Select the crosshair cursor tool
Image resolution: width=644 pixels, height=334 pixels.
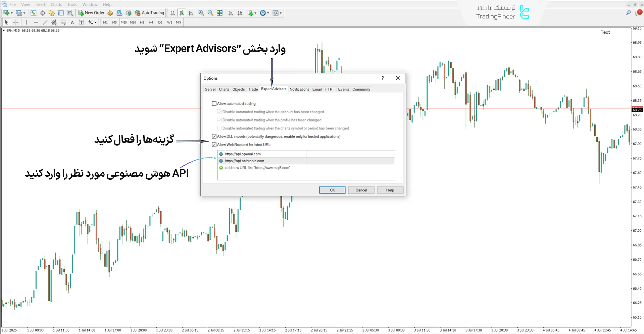(x=16, y=22)
